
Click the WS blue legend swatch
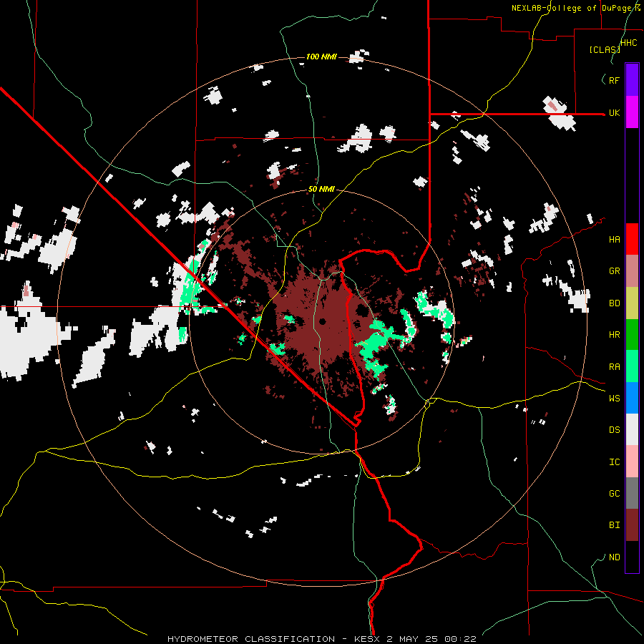click(x=632, y=398)
